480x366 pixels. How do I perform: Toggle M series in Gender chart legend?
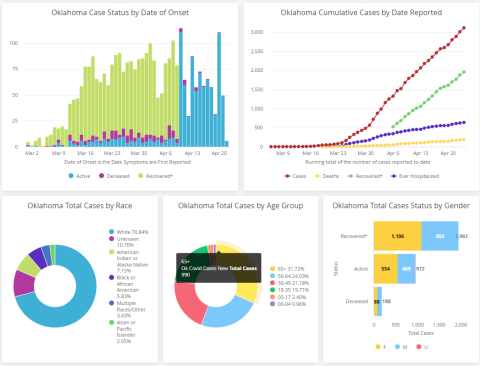[401, 347]
